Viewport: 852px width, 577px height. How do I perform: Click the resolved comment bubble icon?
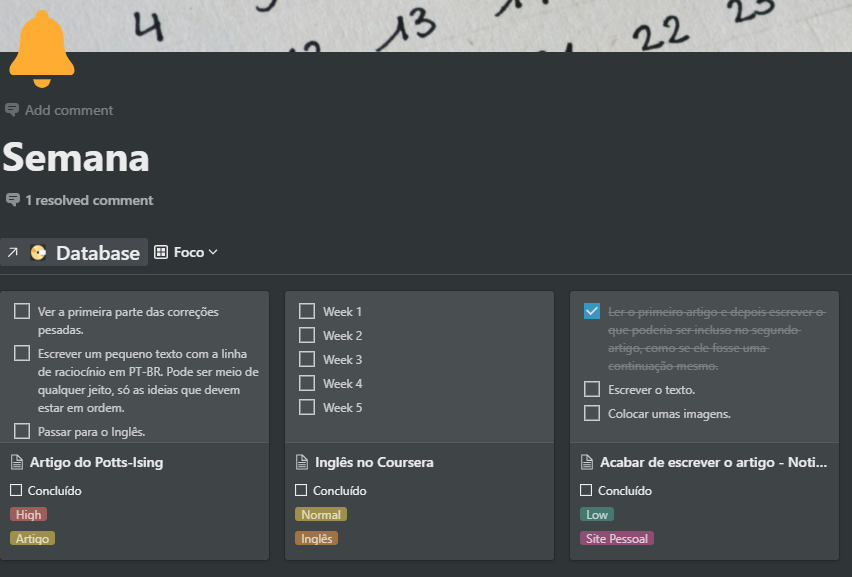[x=13, y=200]
